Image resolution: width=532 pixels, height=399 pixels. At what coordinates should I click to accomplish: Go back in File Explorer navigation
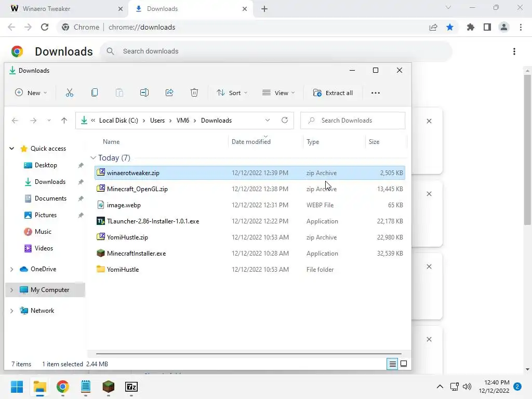click(x=15, y=121)
